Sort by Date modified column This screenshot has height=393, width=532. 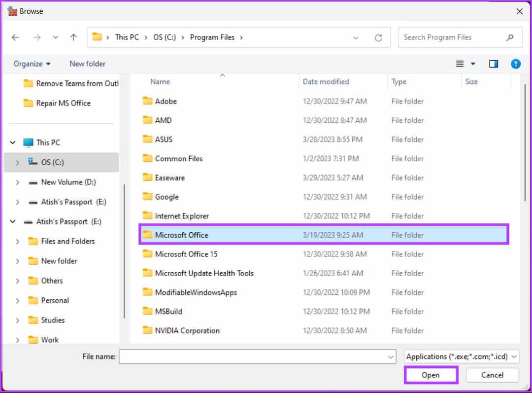(326, 82)
